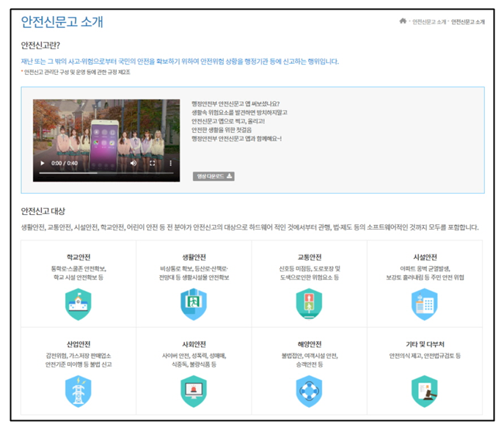The height and width of the screenshot is (432, 504).
Task: Click the description 아파트 옹벽 균열발생
Action: point(425,268)
